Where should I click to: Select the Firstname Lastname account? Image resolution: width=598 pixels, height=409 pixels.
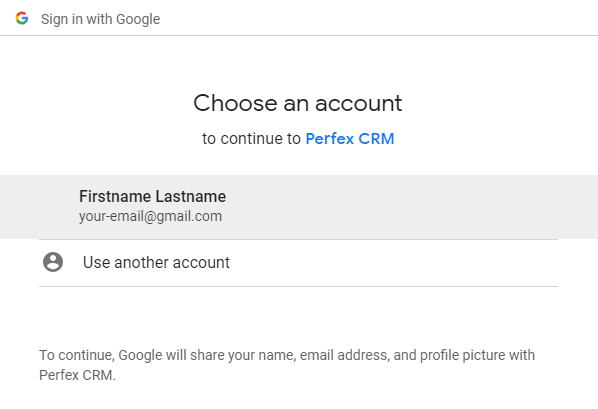(299, 207)
